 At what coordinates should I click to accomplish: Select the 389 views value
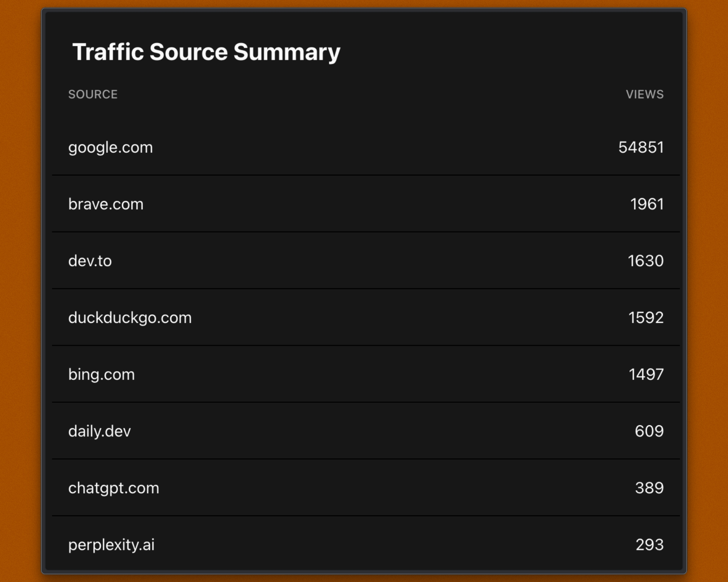[650, 488]
